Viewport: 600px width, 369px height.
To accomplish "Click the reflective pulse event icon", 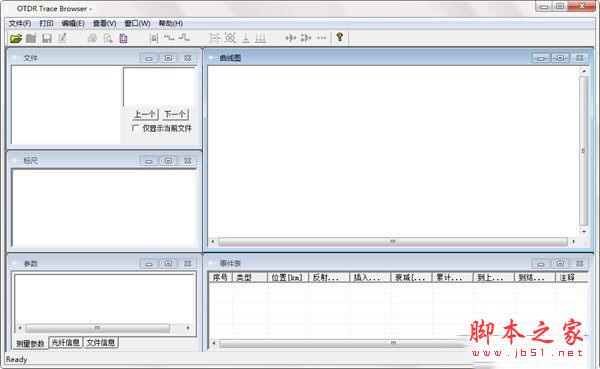I will (x=184, y=38).
